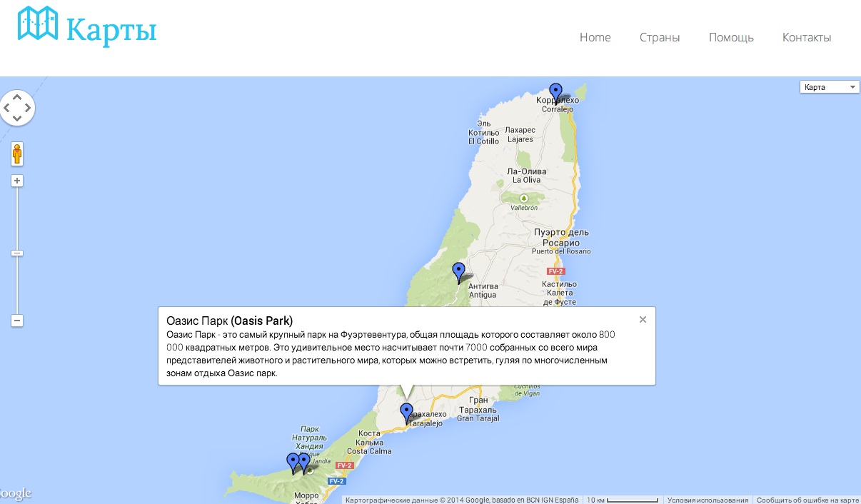The image size is (861, 504).
Task: Zoom in with the plus button
Action: (x=17, y=181)
